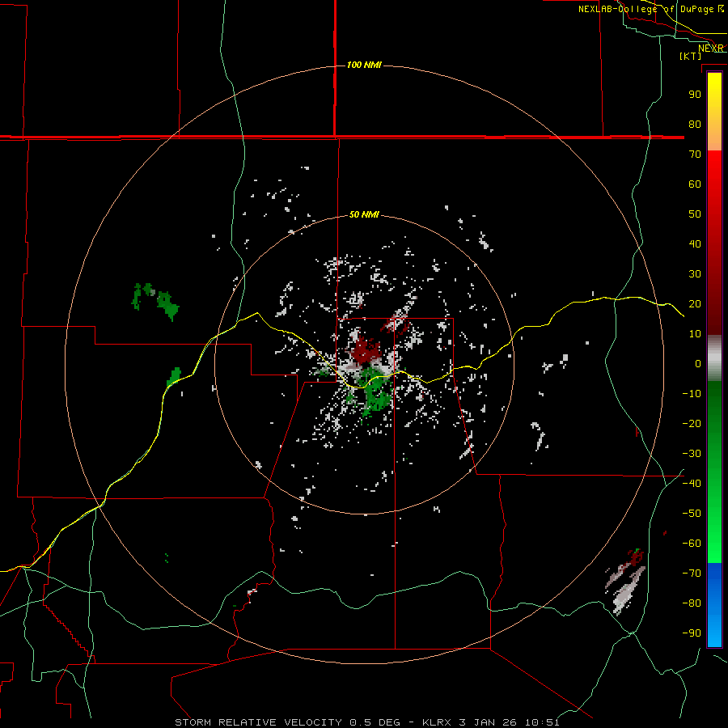This screenshot has height=728, width=728.
Task: Select the -80 value on velocity scale
Action: pos(692,603)
